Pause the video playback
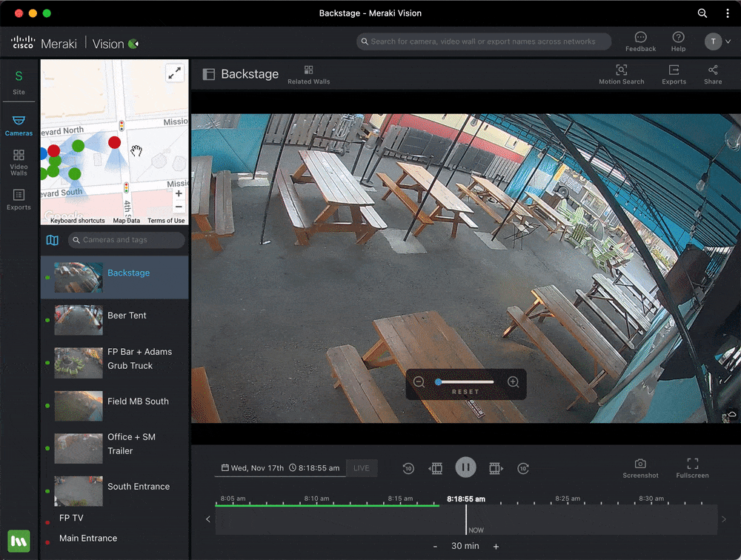The height and width of the screenshot is (560, 741). 465,467
